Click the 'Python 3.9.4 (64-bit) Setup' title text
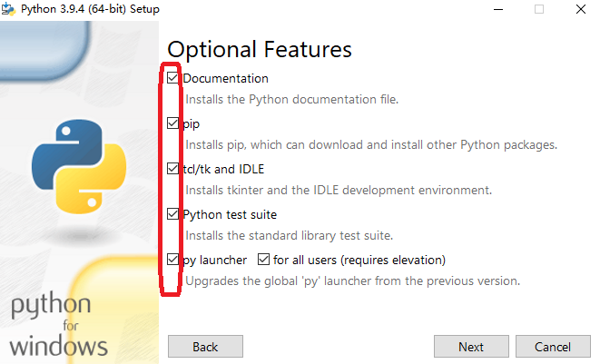This screenshot has width=600, height=364. click(x=91, y=9)
